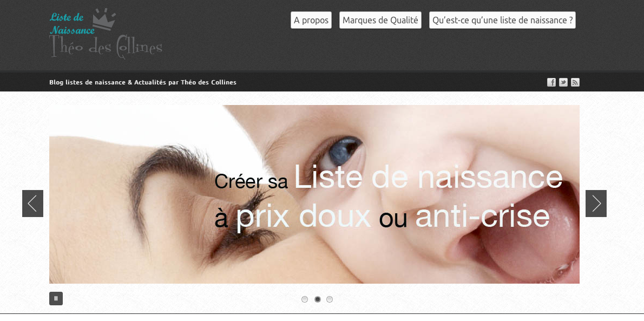Go to previous slide with left arrow
644x321 pixels.
(x=32, y=203)
